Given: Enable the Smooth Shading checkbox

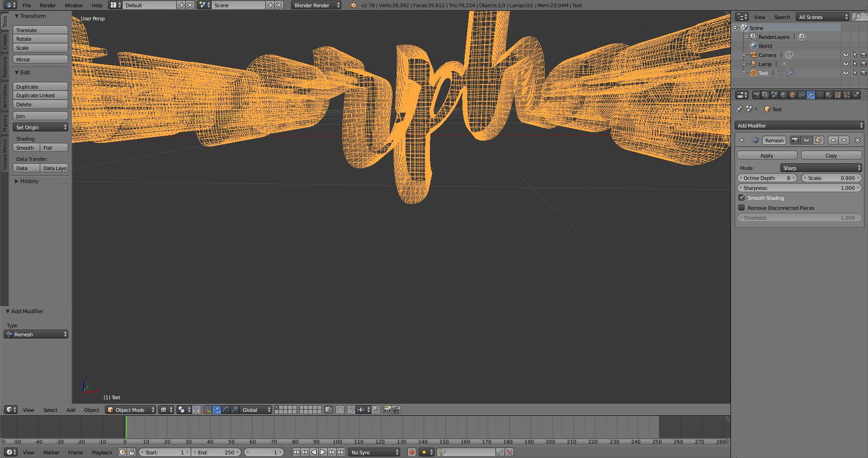Looking at the screenshot, I should point(742,198).
